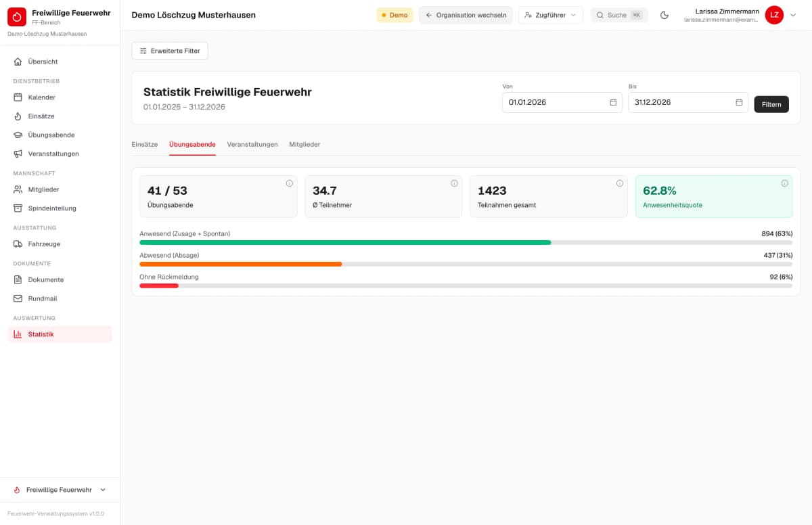Select the Übungsabende tab

[x=192, y=144]
